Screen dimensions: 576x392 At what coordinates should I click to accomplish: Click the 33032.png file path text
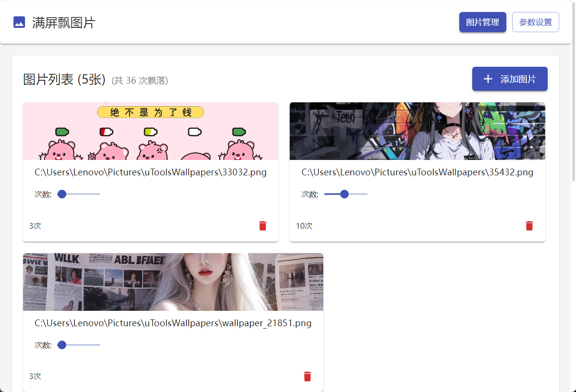coord(150,172)
